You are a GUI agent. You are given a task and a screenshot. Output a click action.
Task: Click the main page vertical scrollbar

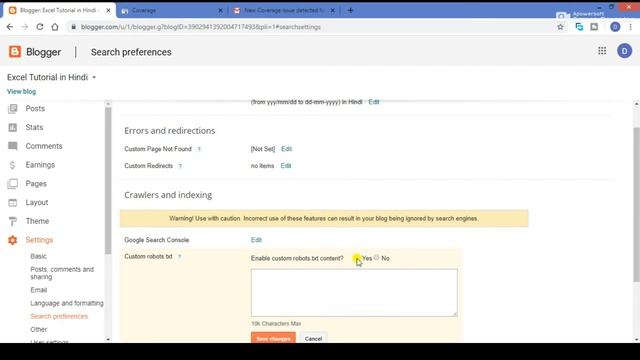coord(636,204)
